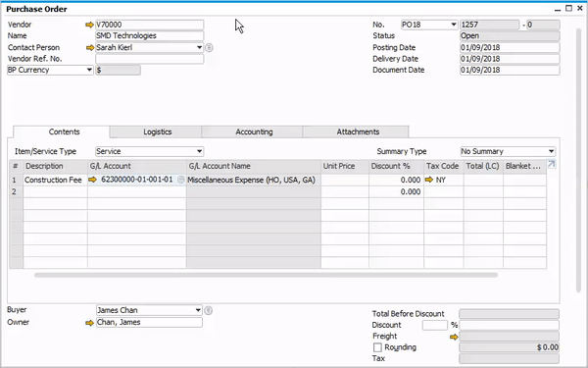Click the Vendor Ref. No. field

pos(150,59)
